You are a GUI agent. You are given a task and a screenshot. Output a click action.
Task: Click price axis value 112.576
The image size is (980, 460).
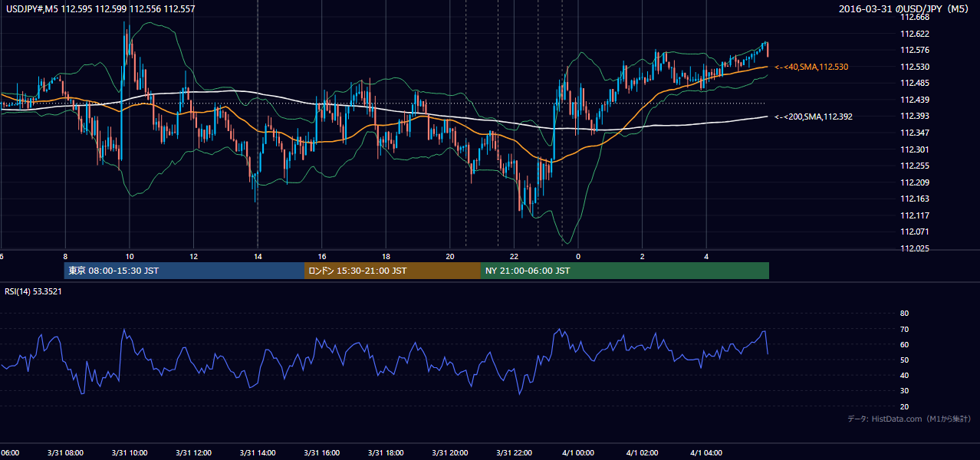[915, 50]
